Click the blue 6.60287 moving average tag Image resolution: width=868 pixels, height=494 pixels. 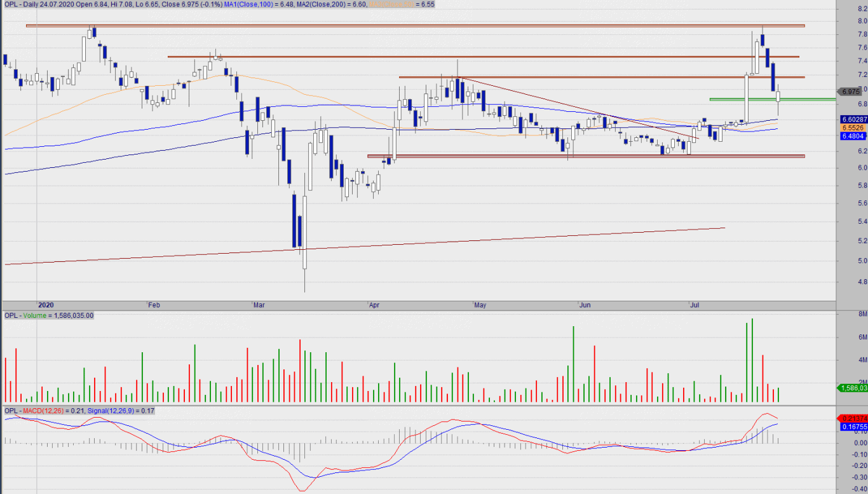pyautogui.click(x=853, y=119)
